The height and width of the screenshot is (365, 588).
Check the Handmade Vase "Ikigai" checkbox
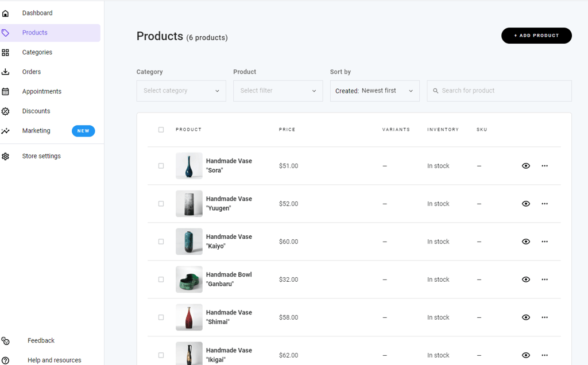(161, 355)
